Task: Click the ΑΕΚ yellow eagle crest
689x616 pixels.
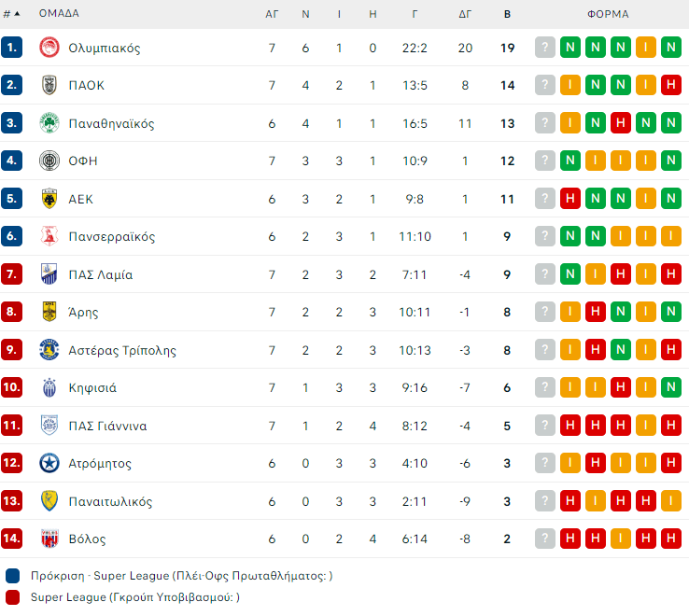Action: 49,199
